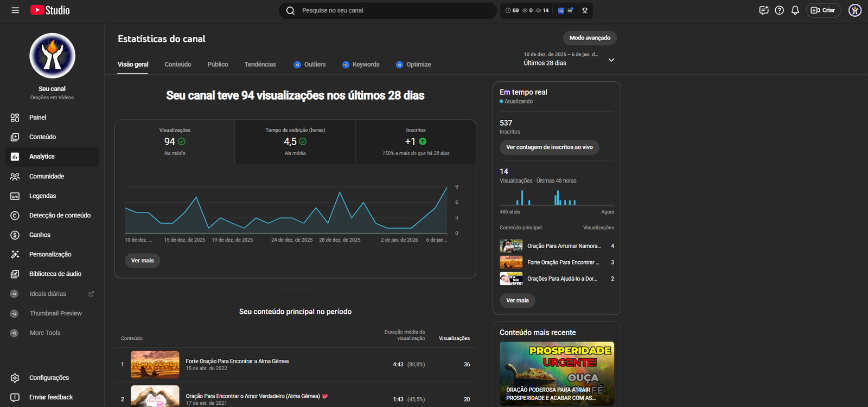Expand the date range dropdown
This screenshot has height=407, width=868.
pos(611,60)
